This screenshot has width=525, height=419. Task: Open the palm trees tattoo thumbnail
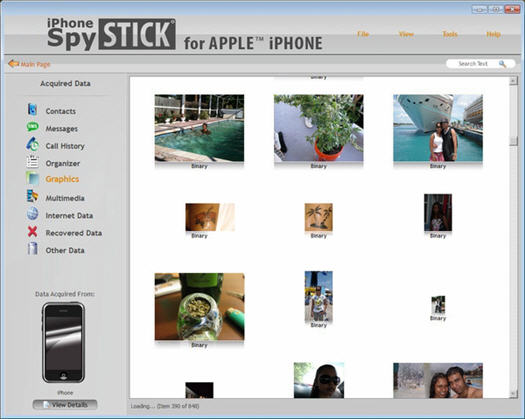318,217
